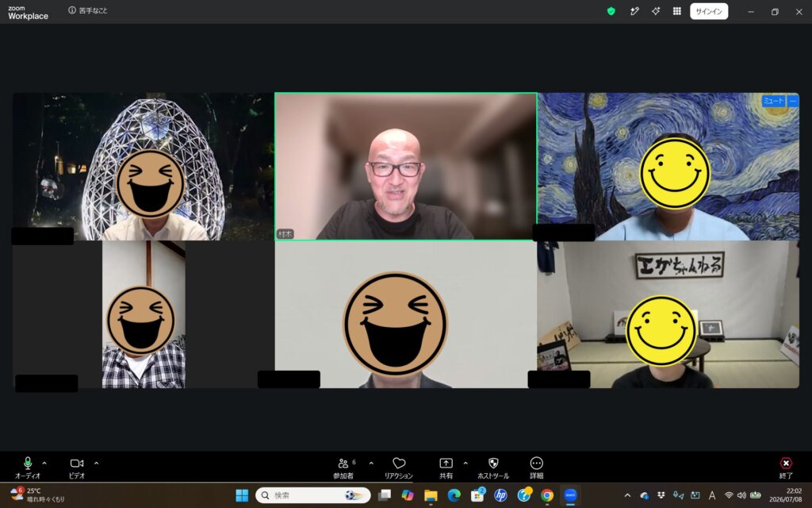Open the apps grid icon
The image size is (812, 508).
pos(677,11)
